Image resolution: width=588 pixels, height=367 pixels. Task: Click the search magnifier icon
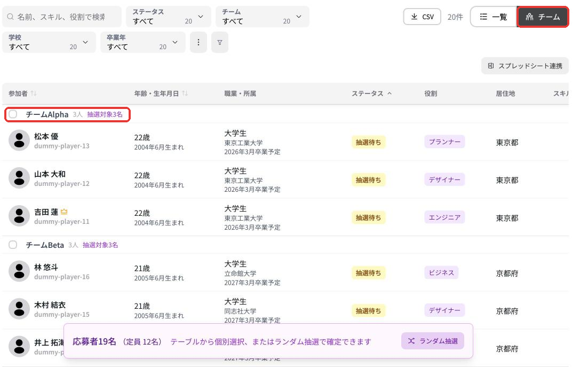click(x=11, y=17)
